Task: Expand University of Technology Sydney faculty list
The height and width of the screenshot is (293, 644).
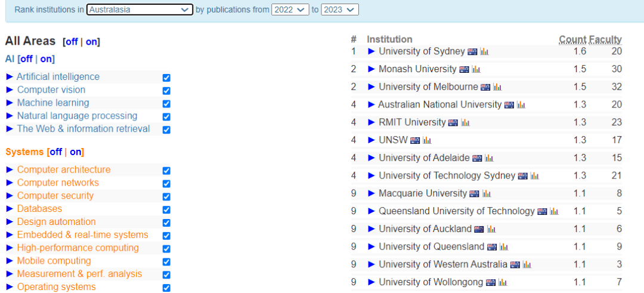Action: 371,175
